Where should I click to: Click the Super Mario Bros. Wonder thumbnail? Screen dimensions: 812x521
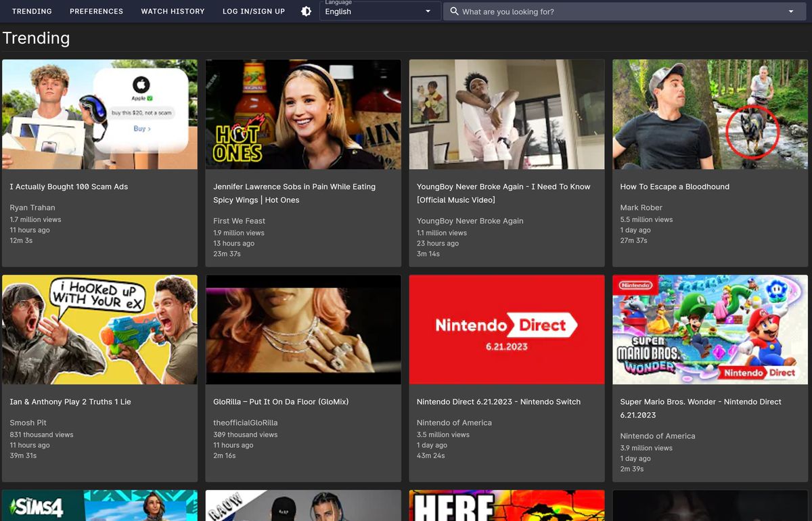[709, 330]
